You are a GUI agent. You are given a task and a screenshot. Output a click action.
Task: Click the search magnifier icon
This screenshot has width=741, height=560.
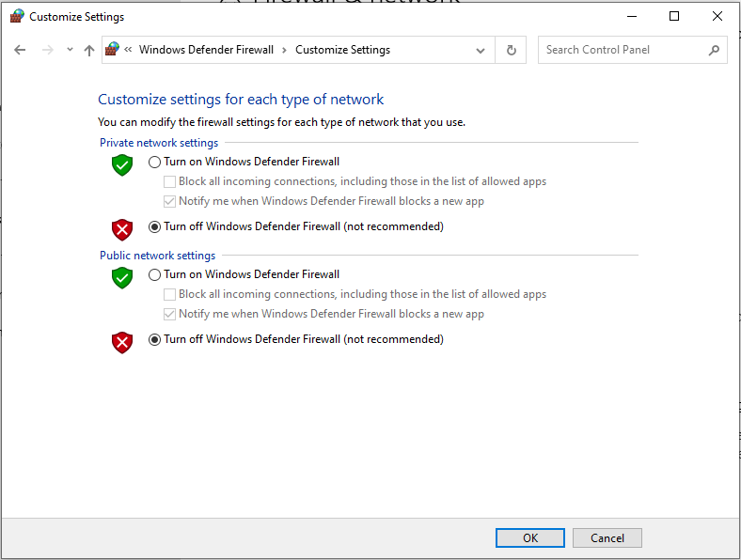pos(714,50)
